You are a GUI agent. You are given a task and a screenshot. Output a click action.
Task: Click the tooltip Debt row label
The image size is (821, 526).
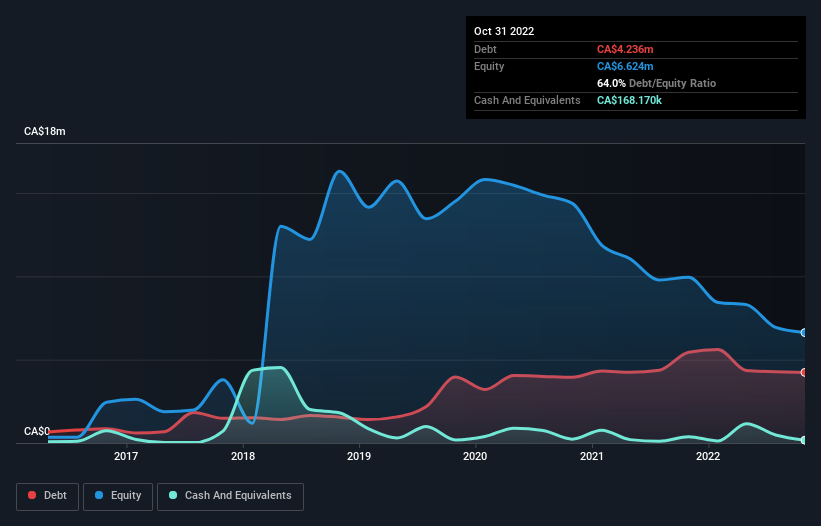485,49
